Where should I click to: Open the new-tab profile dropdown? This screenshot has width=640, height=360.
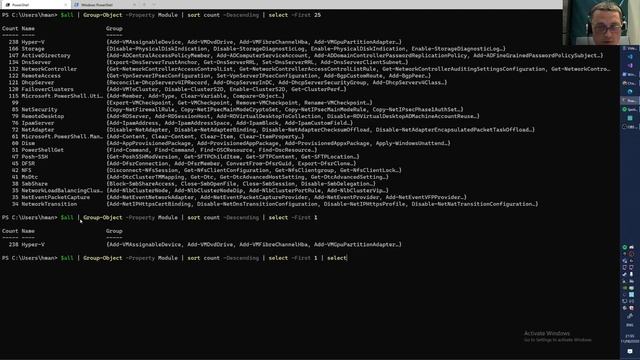(x=154, y=4)
